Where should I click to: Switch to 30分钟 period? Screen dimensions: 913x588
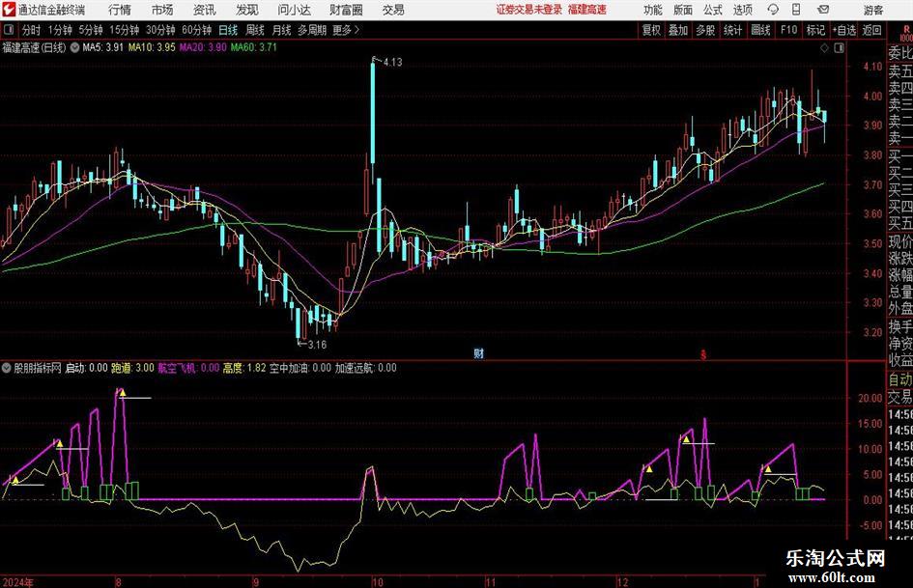[160, 30]
